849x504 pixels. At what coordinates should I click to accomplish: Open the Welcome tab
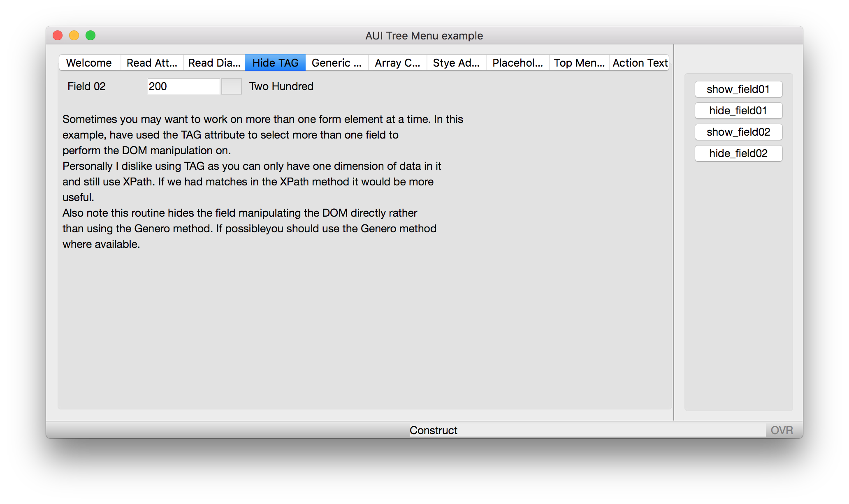coord(89,63)
